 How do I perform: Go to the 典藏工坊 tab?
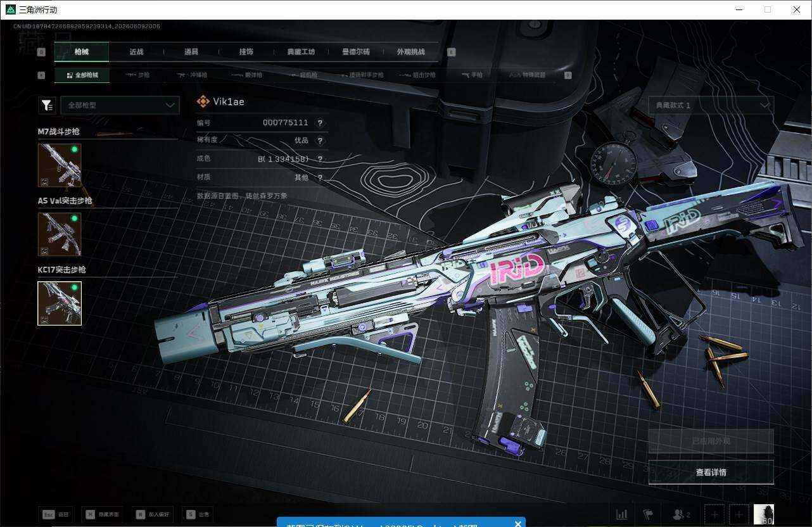[301, 52]
